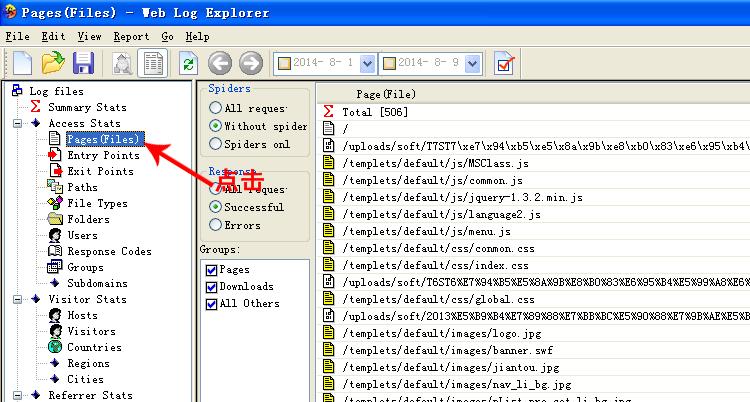Go forward with right arrow button
This screenshot has height=402, width=750.
(x=250, y=64)
